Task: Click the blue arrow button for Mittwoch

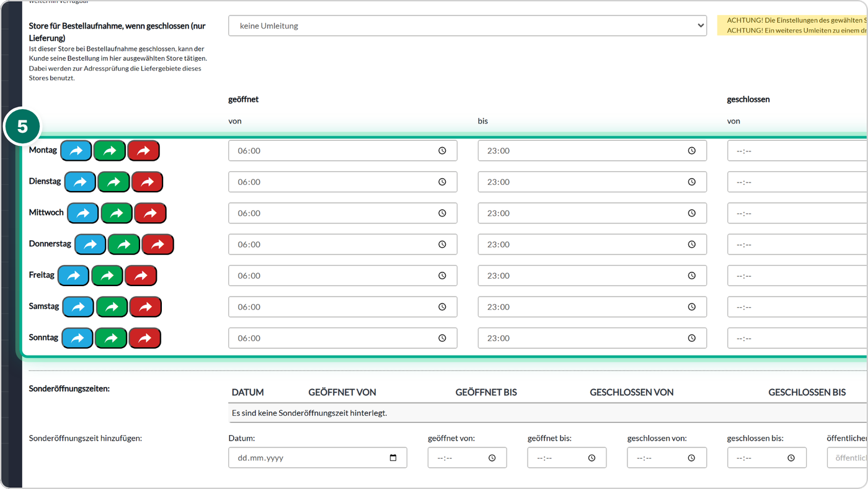Action: (x=82, y=213)
